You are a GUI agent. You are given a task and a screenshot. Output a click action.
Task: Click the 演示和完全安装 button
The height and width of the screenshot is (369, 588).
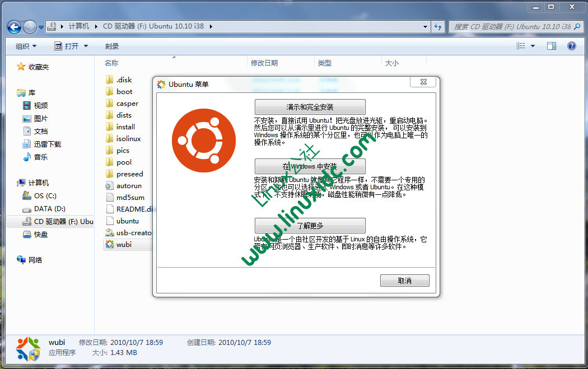click(x=310, y=107)
